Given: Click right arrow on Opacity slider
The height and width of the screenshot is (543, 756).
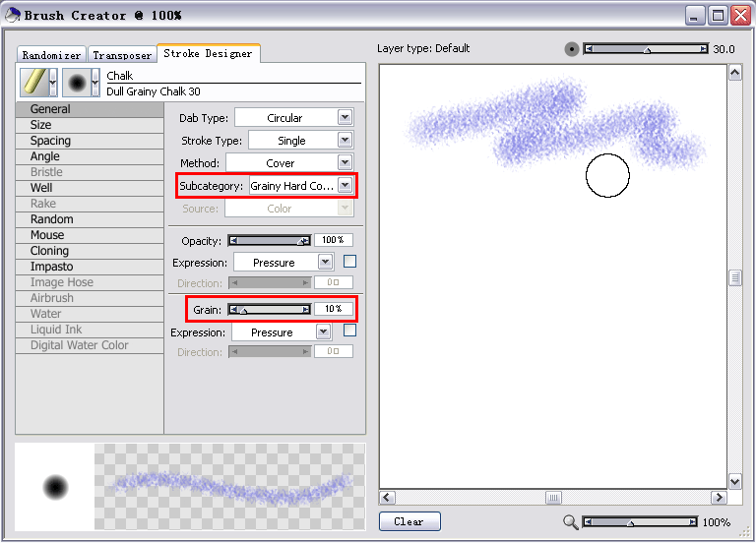Looking at the screenshot, I should coord(306,240).
